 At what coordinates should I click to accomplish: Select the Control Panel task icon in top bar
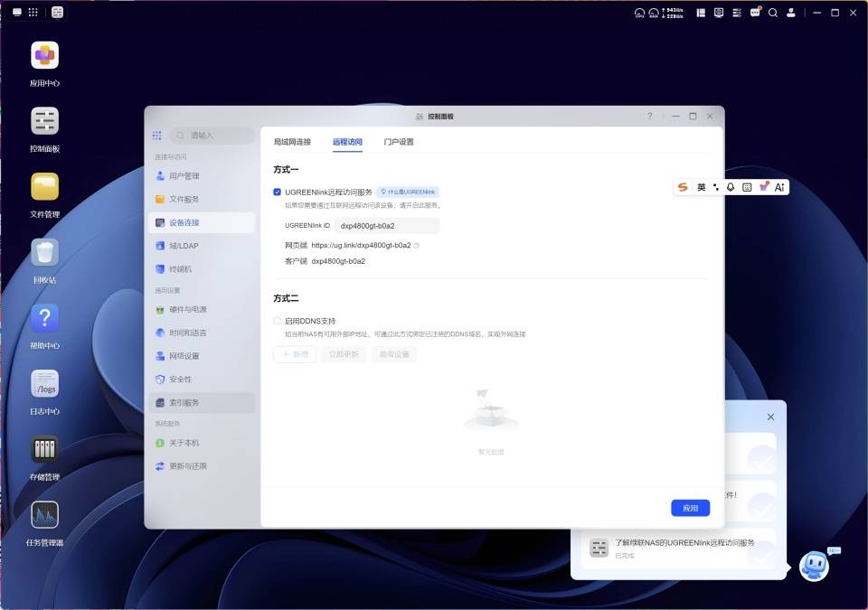tap(58, 12)
